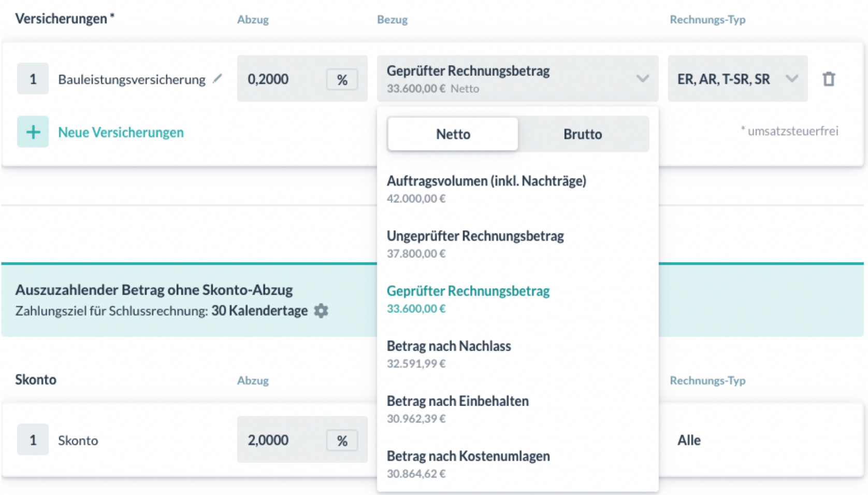Switch the reference amount to Brutto

pos(583,134)
